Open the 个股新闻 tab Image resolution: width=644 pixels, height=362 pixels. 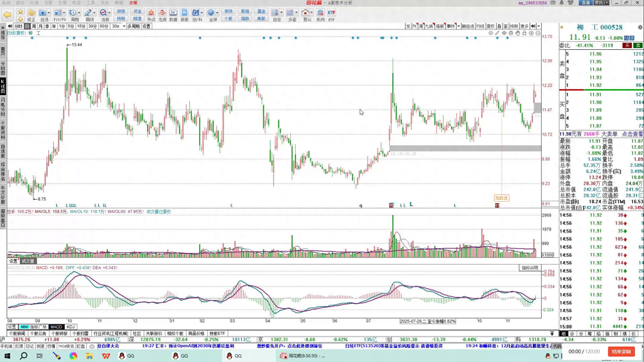[x=17, y=333]
